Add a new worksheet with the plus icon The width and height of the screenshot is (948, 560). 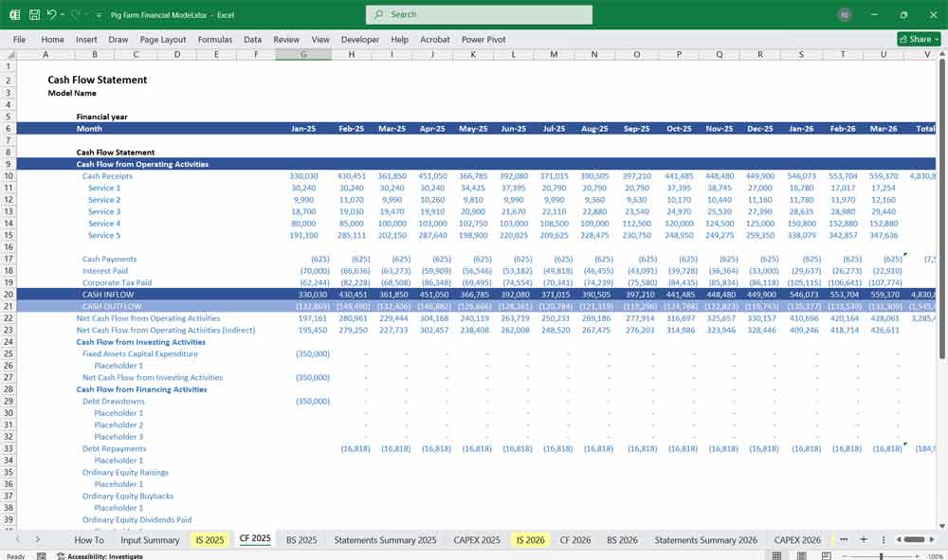[864, 539]
